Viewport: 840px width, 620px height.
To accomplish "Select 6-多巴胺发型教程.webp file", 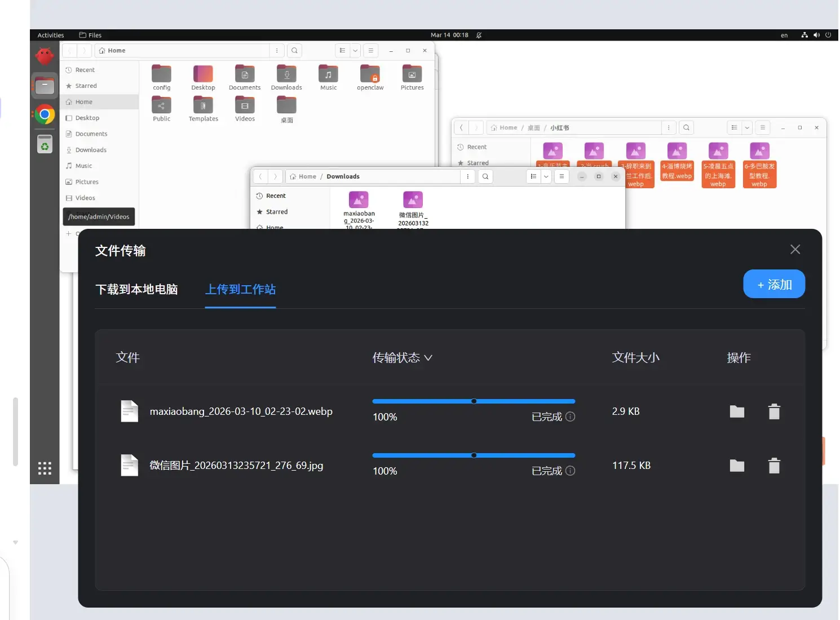I will [759, 165].
